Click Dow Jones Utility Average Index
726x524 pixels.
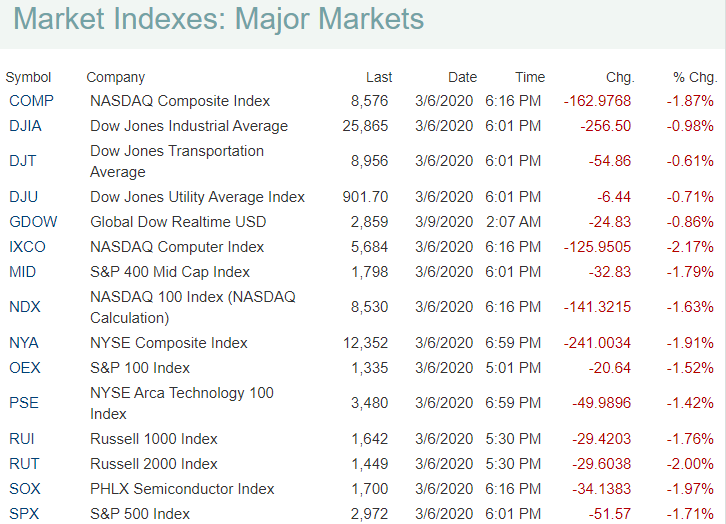tap(198, 197)
